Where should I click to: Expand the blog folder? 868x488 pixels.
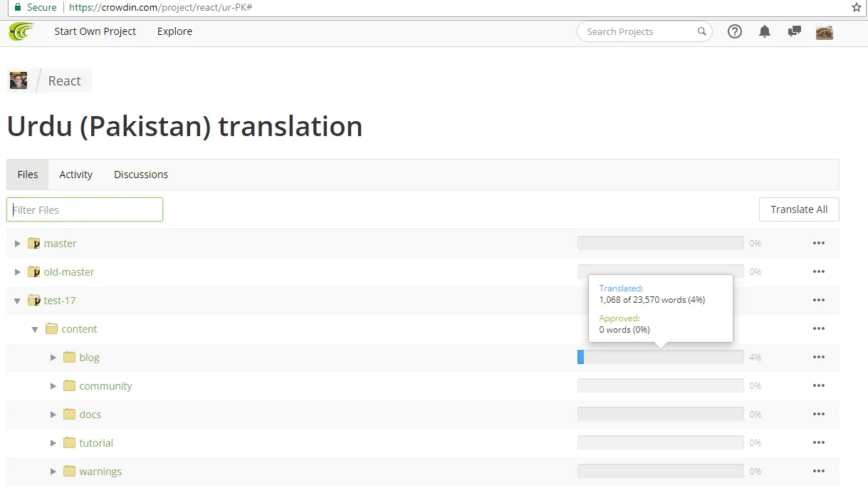53,358
